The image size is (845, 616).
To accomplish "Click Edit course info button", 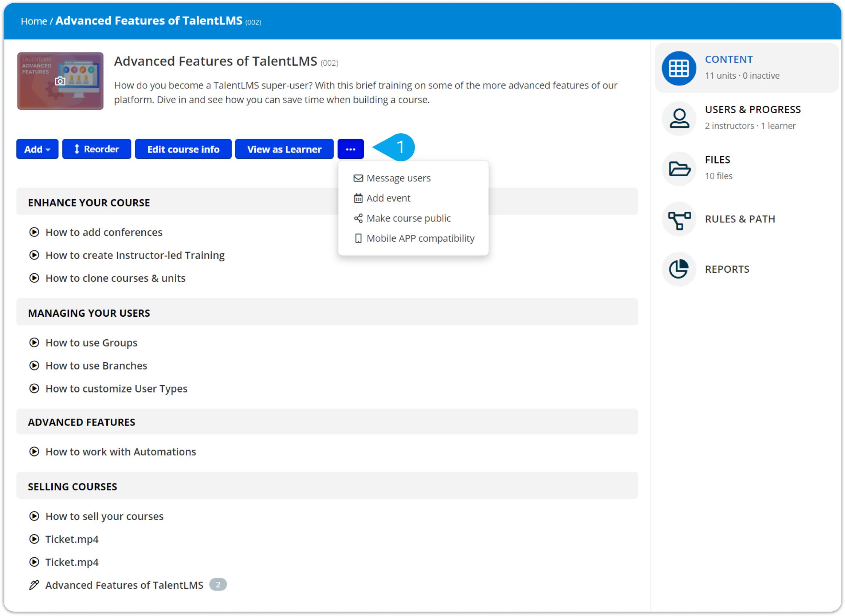I will [183, 149].
